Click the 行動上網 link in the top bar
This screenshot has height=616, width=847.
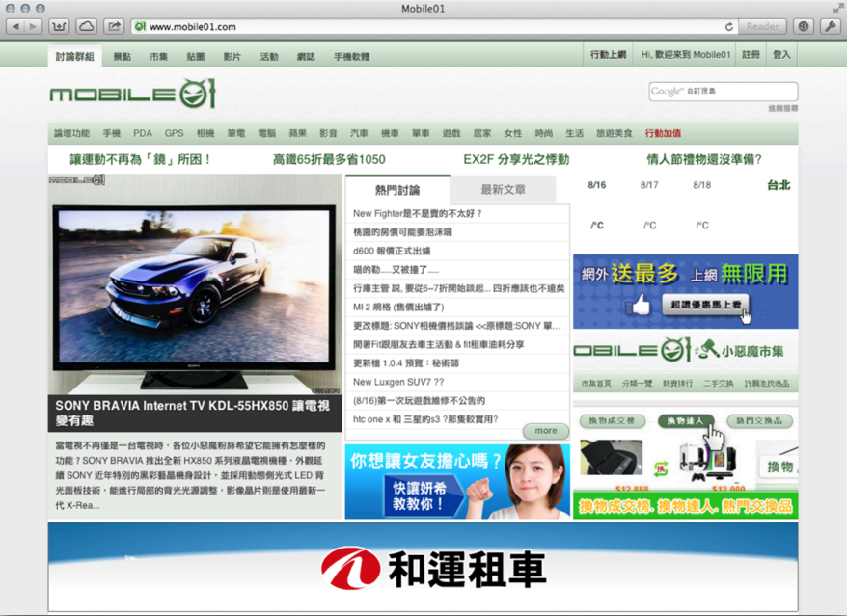click(x=609, y=55)
